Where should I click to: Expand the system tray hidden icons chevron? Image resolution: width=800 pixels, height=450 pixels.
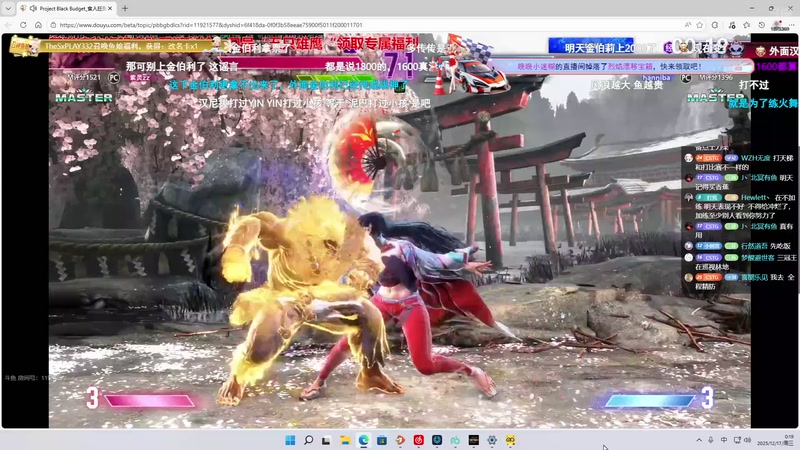point(698,440)
